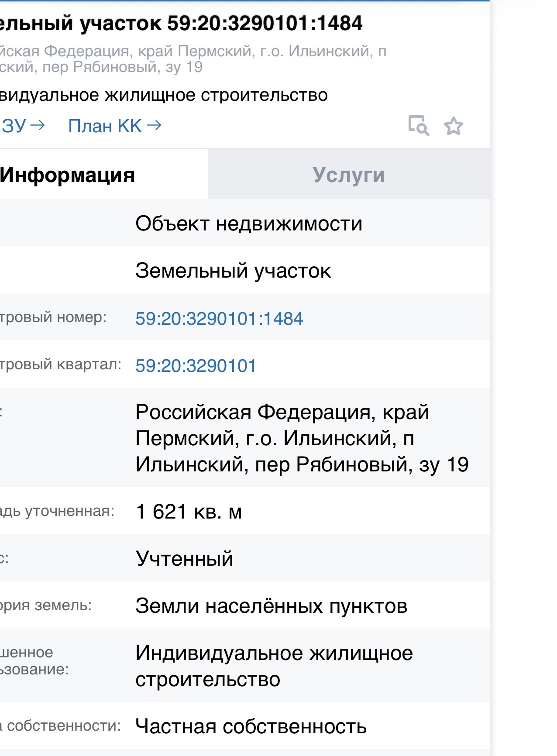
Task: Click the bold parcel title heading
Action: pyautogui.click(x=181, y=23)
